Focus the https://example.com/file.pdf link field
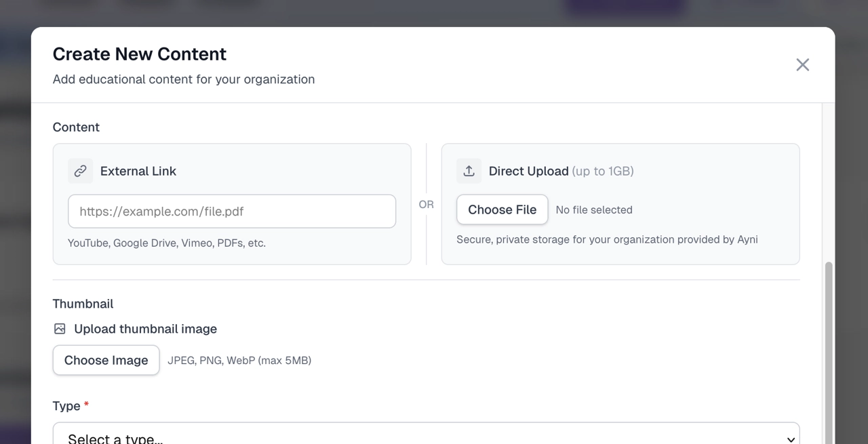The width and height of the screenshot is (868, 444). (x=232, y=211)
